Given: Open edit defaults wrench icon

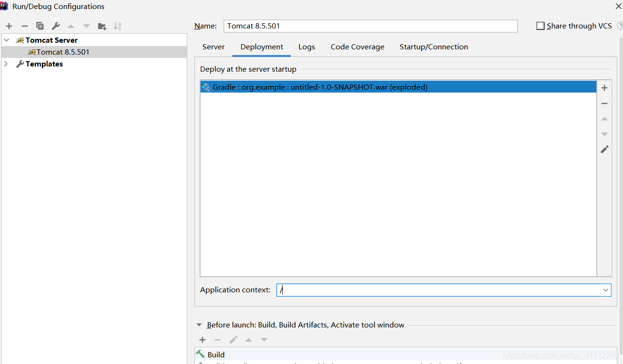Looking at the screenshot, I should coord(56,26).
